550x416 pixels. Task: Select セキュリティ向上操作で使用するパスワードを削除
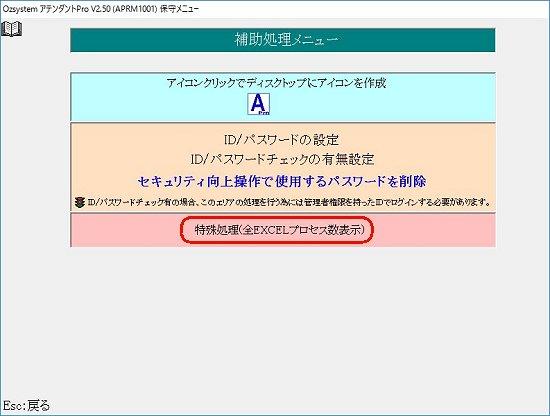(282, 181)
